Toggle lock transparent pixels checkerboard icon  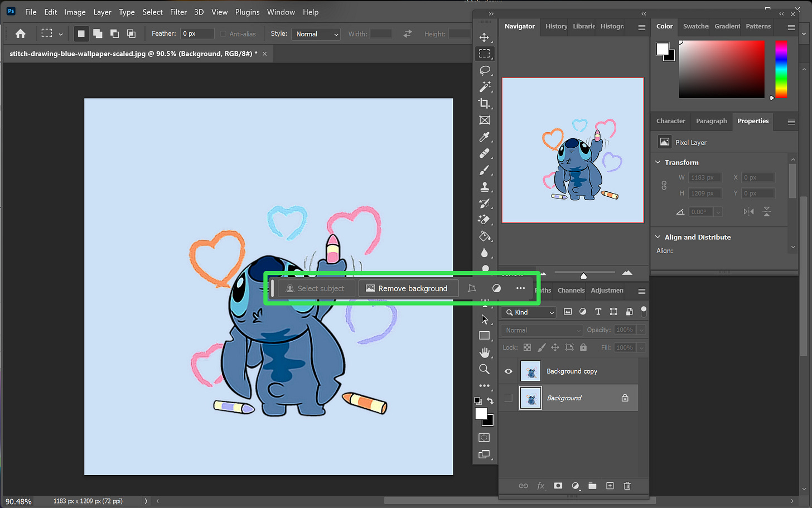coord(527,347)
